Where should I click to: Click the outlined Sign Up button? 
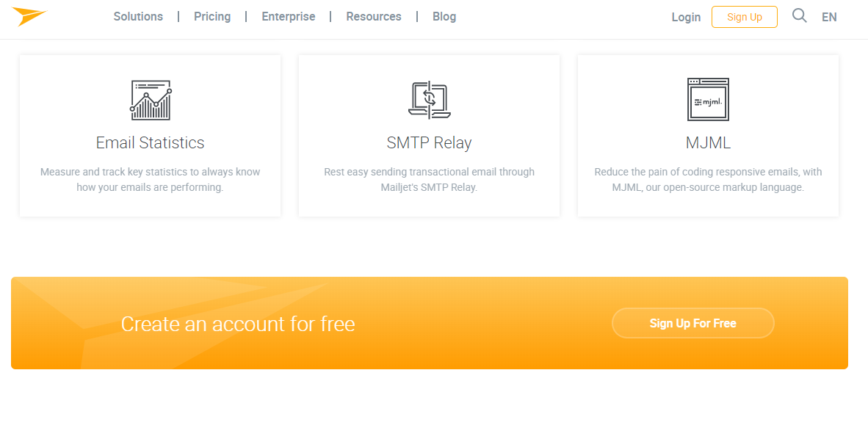tap(745, 17)
